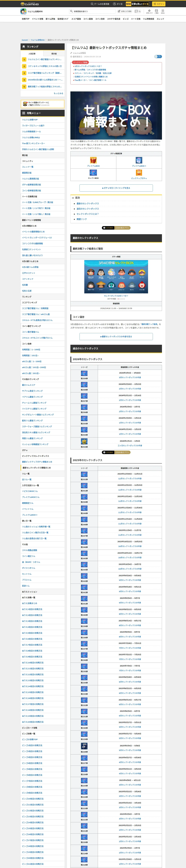Open ハート交換 in the navigation bar

(136, 19)
